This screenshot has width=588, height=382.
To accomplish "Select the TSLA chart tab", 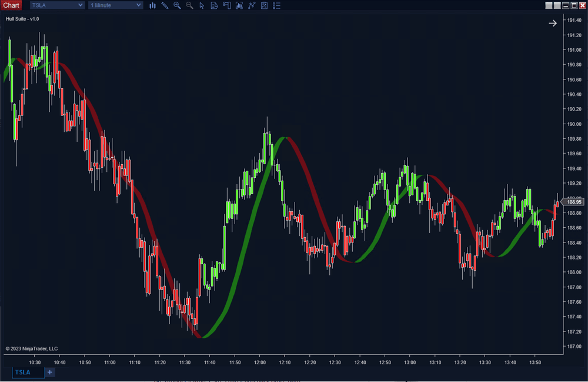I will coord(28,373).
